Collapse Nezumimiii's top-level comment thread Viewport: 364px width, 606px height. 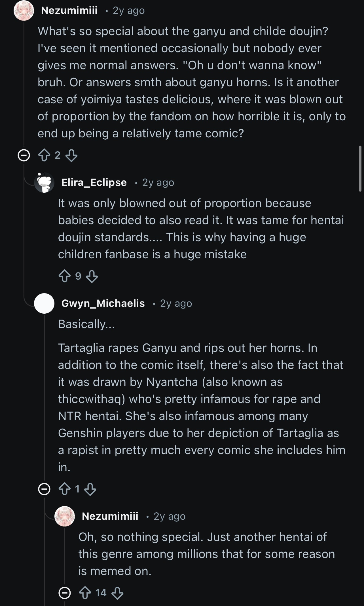click(24, 155)
